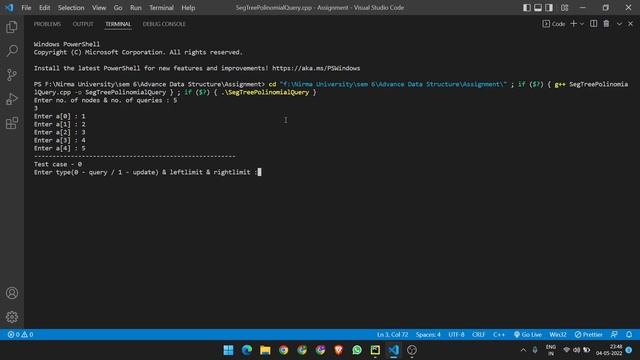This screenshot has height=360, width=640.
Task: Change file encoding UTF-8
Action: click(456, 334)
